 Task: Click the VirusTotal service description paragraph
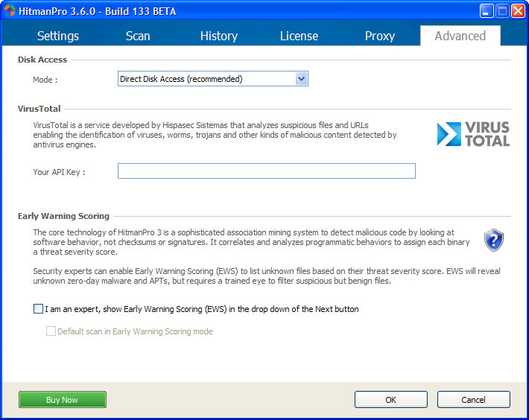[x=215, y=135]
